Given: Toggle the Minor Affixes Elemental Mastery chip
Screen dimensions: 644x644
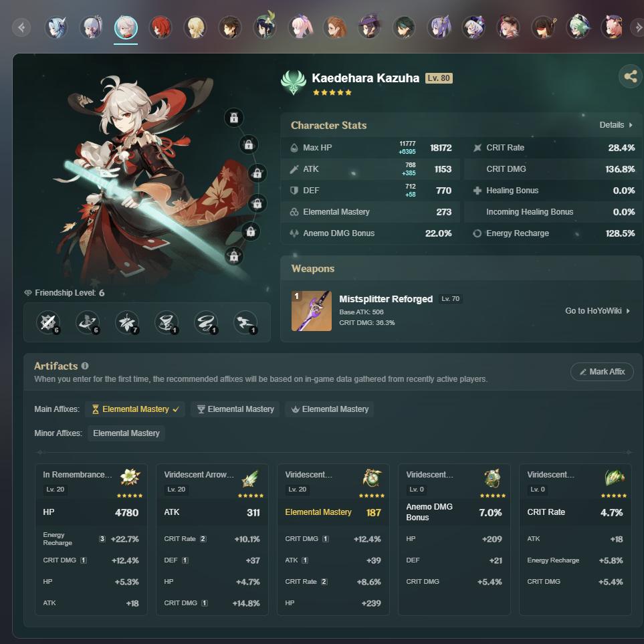Looking at the screenshot, I should pos(126,433).
